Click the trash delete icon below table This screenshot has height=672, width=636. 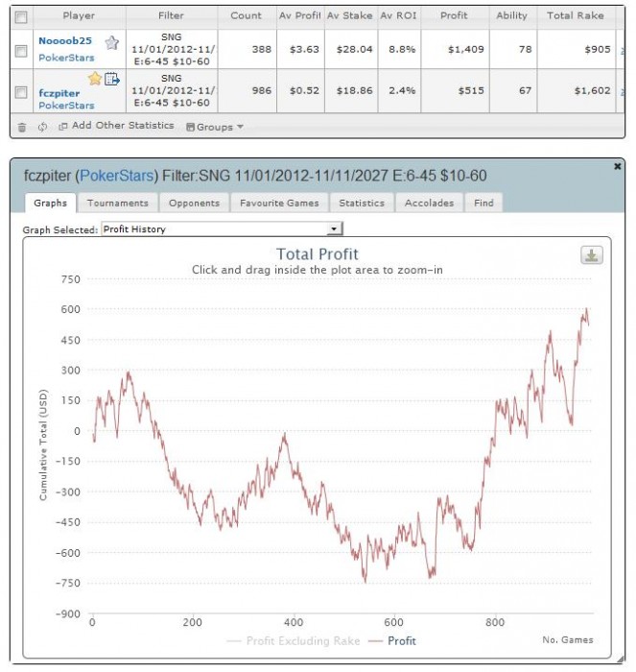pyautogui.click(x=22, y=127)
